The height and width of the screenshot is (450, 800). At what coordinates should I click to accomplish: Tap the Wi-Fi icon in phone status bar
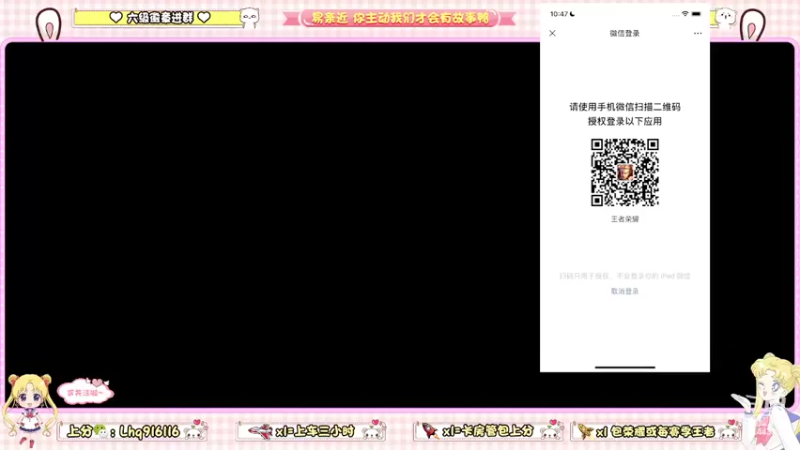pyautogui.click(x=685, y=14)
